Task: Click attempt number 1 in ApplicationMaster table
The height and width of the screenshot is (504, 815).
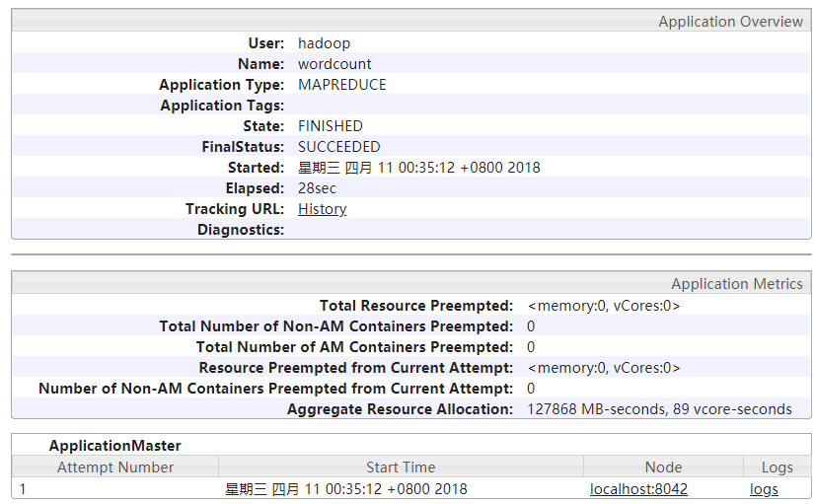Action: [24, 489]
